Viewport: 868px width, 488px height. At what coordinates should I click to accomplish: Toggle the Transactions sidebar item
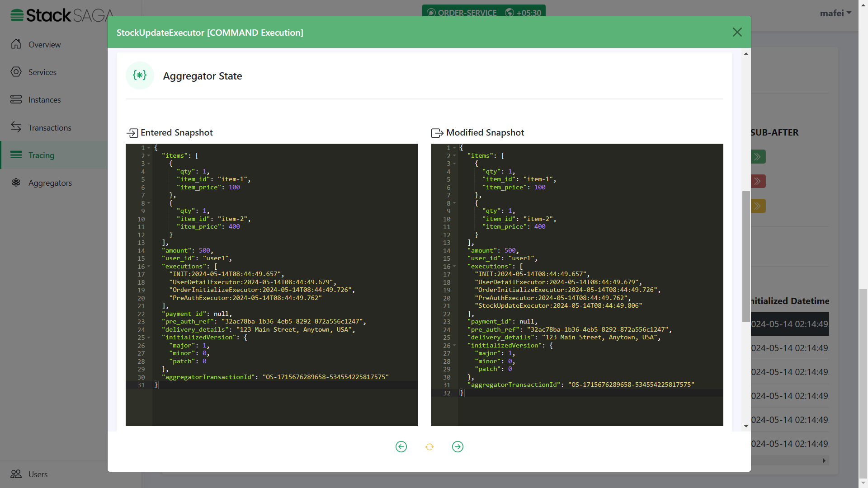pyautogui.click(x=50, y=127)
